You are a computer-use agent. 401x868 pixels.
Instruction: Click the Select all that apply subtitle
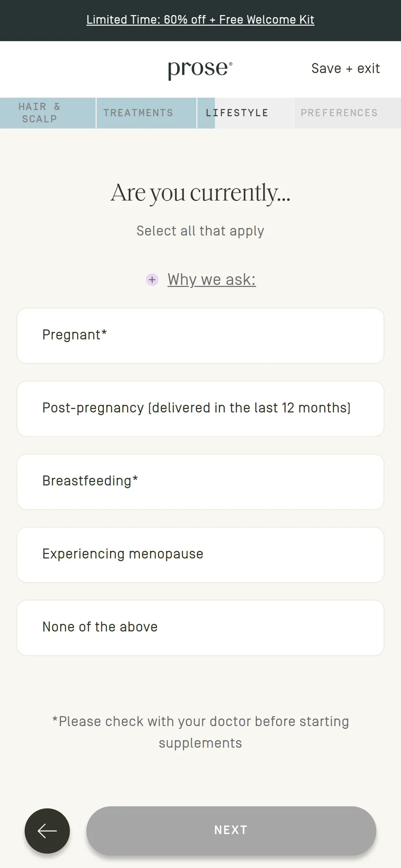[200, 231]
